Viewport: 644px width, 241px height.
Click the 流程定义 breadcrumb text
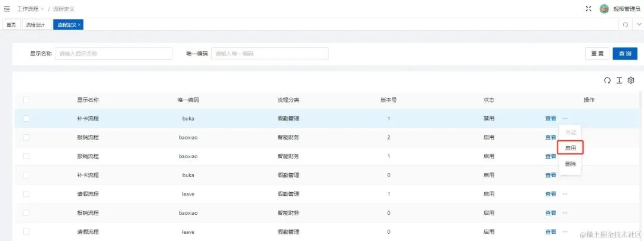click(64, 8)
